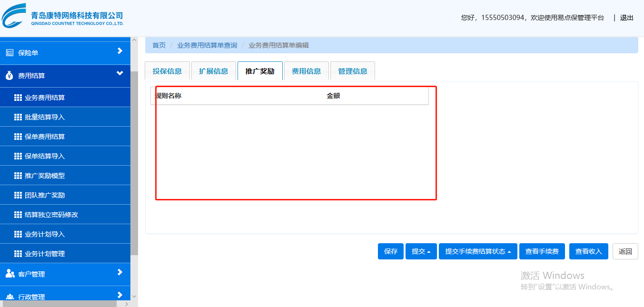Click the sidebar vertical scrollbar down arrow
The image size is (644, 307).
click(x=134, y=296)
